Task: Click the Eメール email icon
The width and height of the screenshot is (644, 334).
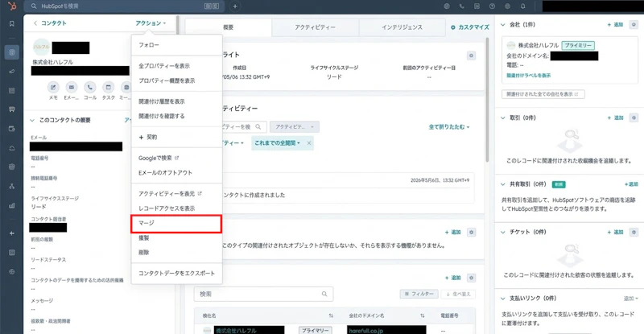Action: (72, 87)
